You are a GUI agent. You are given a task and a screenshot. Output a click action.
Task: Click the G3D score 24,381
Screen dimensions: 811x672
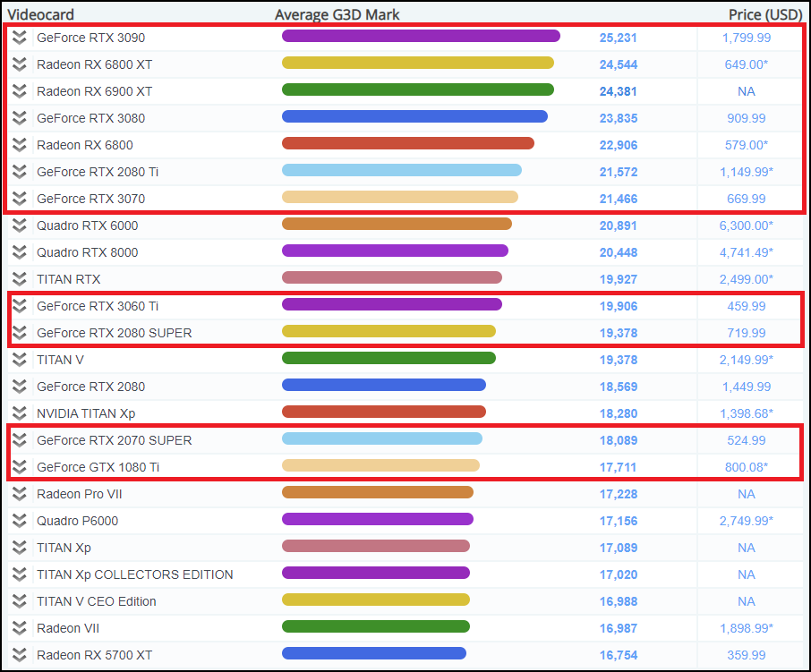[x=618, y=91]
